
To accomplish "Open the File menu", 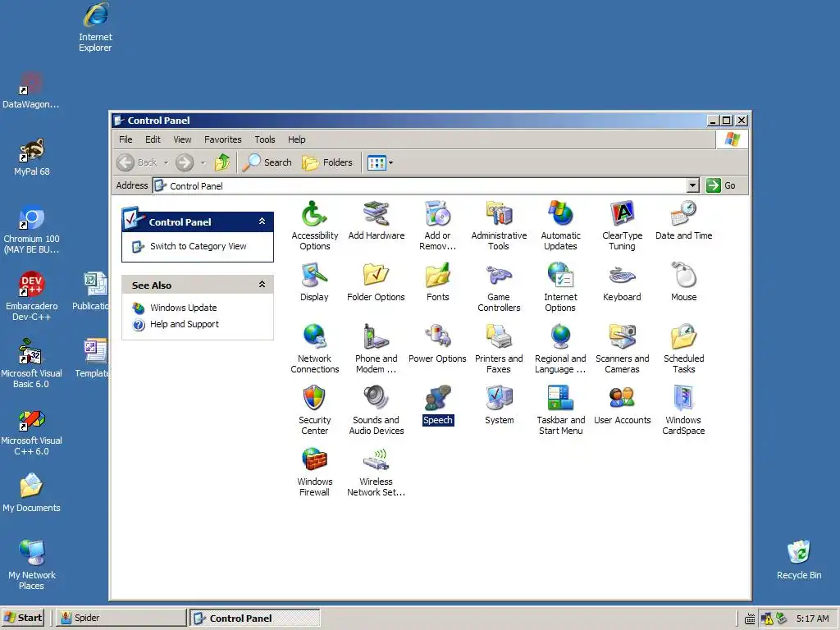I will tap(126, 139).
